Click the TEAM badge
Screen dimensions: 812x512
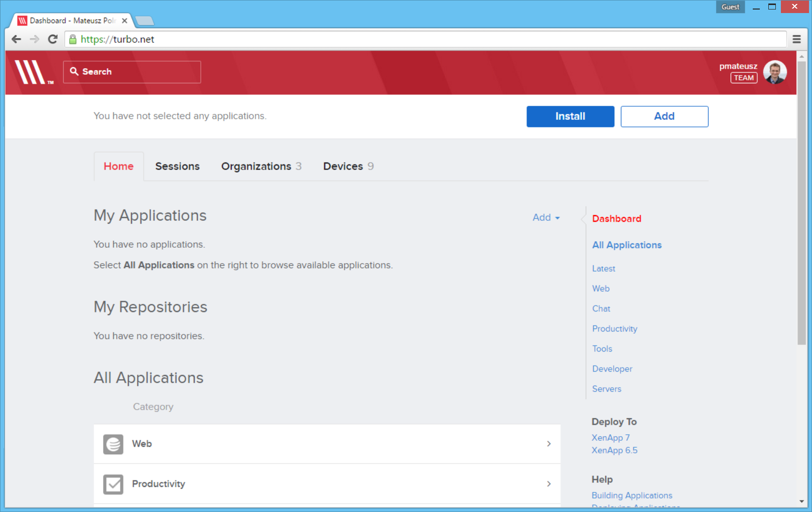744,78
